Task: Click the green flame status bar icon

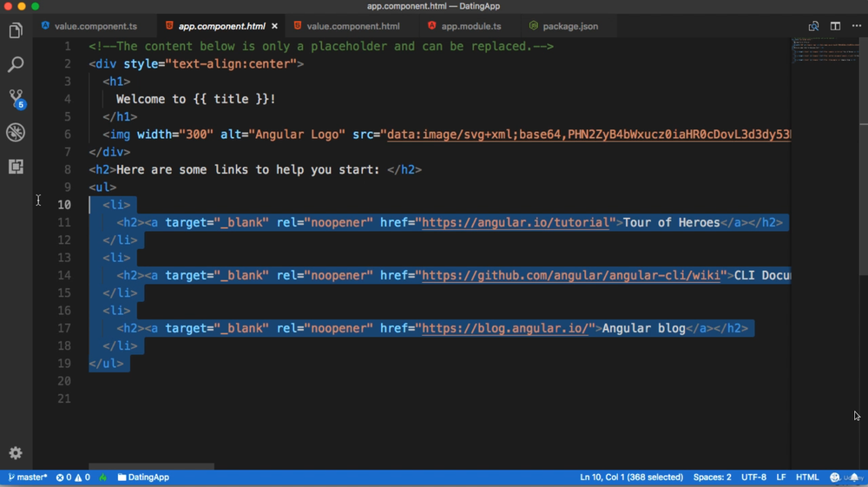Action: coord(103,477)
